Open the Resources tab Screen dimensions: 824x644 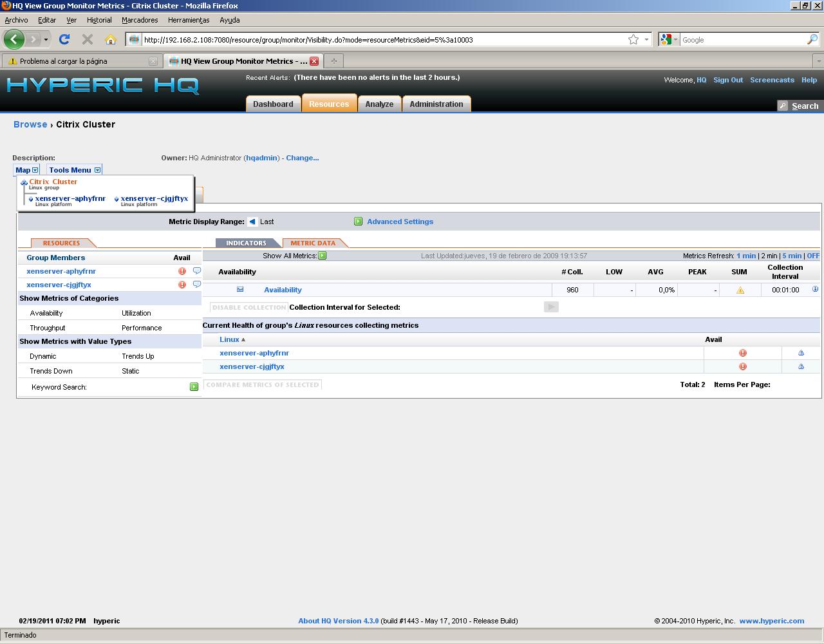(329, 104)
